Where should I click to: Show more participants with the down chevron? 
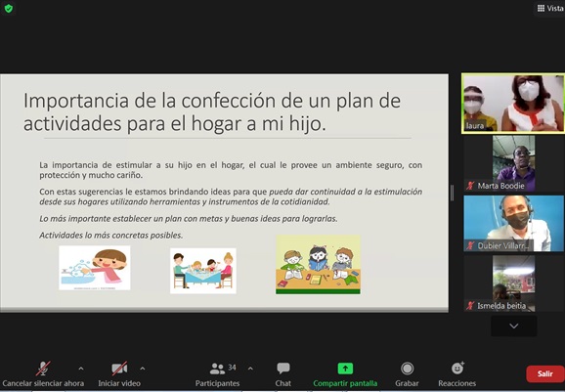pos(514,327)
